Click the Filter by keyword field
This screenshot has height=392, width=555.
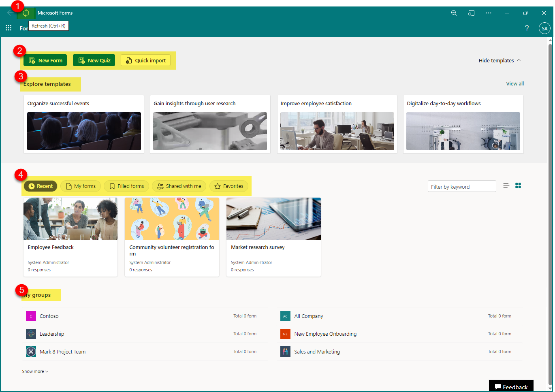click(x=462, y=186)
